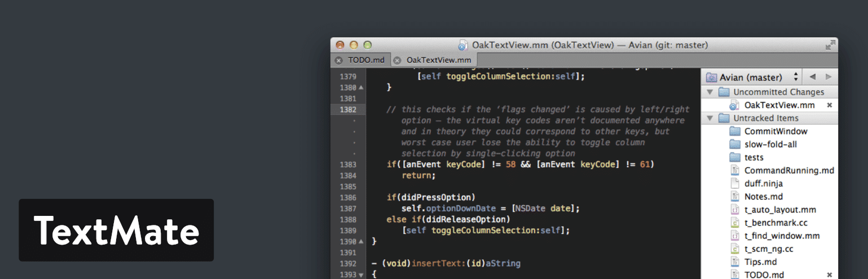
Task: Click the Notes.md document icon
Action: tap(734, 197)
